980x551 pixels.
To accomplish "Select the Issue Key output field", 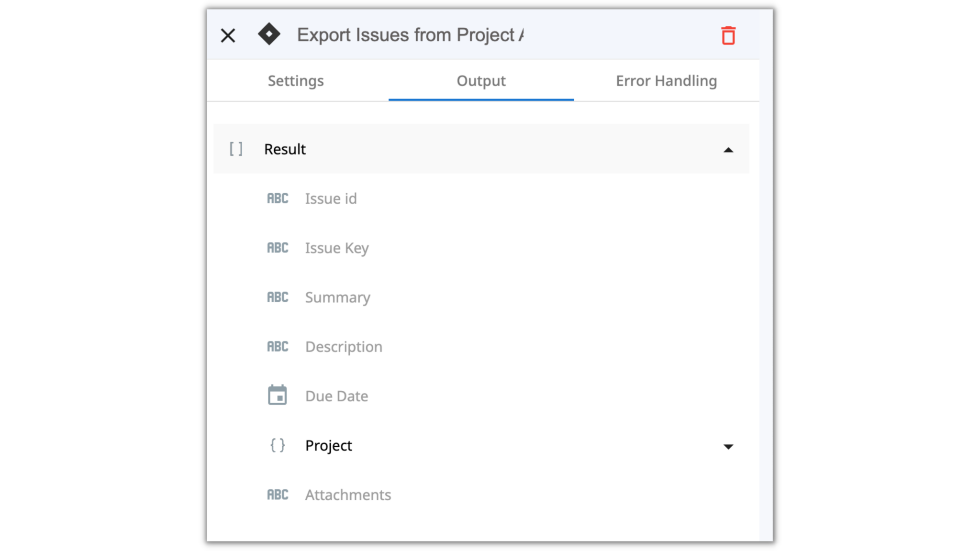I will coord(336,248).
